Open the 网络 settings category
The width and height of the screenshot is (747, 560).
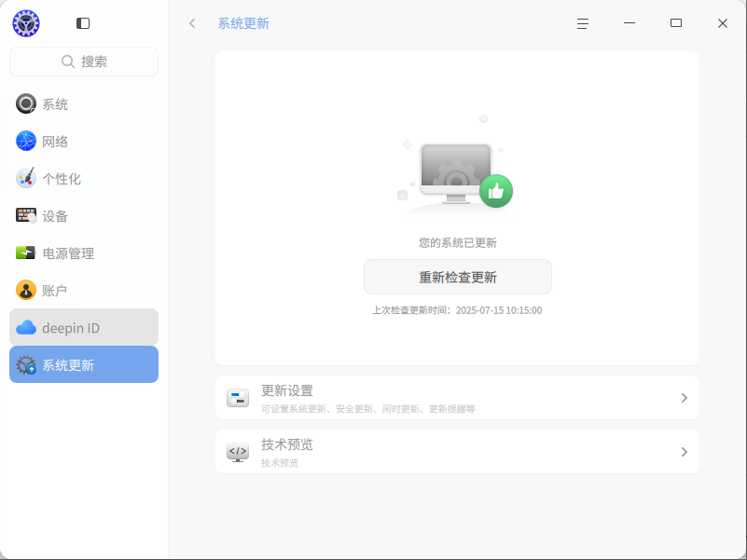(84, 141)
